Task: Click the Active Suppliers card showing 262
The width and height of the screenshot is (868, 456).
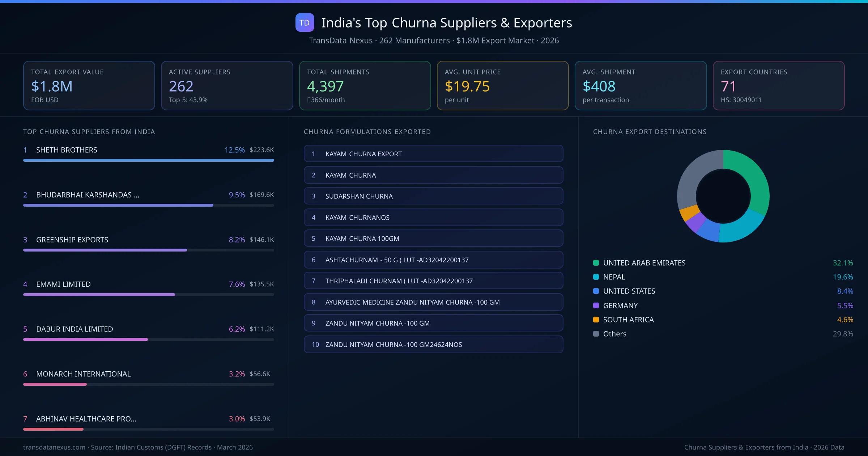Action: [227, 85]
